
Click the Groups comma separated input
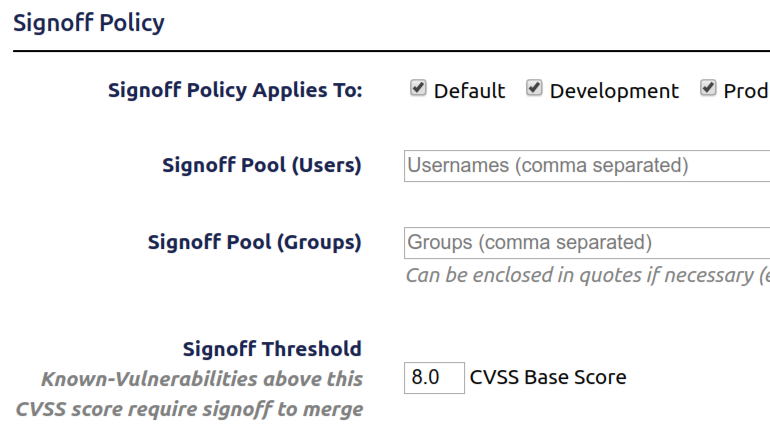pyautogui.click(x=586, y=242)
